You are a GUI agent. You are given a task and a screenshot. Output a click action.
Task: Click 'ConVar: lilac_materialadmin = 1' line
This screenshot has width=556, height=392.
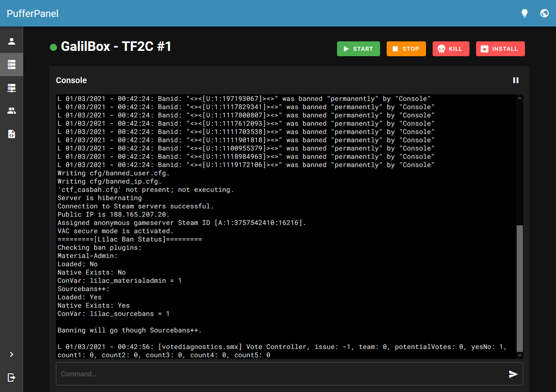tap(120, 280)
